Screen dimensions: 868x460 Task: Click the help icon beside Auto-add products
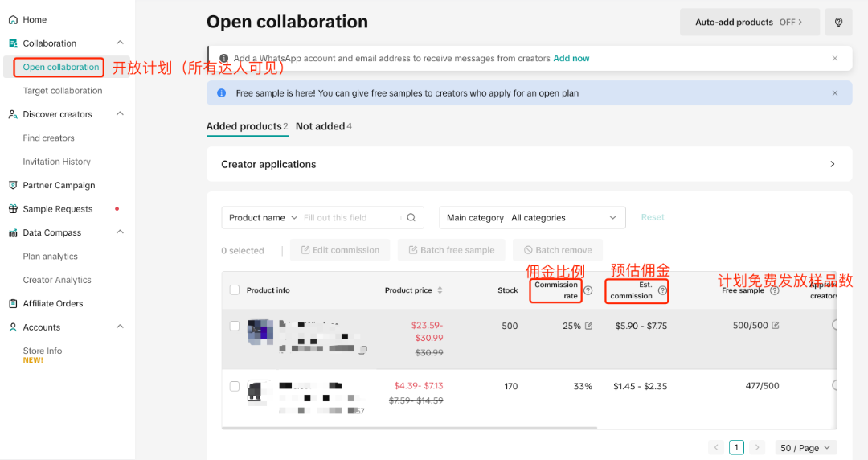pyautogui.click(x=838, y=23)
